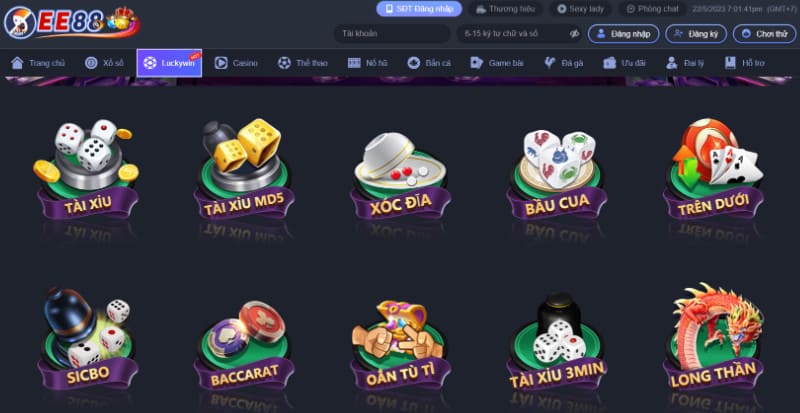Launch the Sicbo game
Viewport: 800px width, 413px height.
[88, 339]
